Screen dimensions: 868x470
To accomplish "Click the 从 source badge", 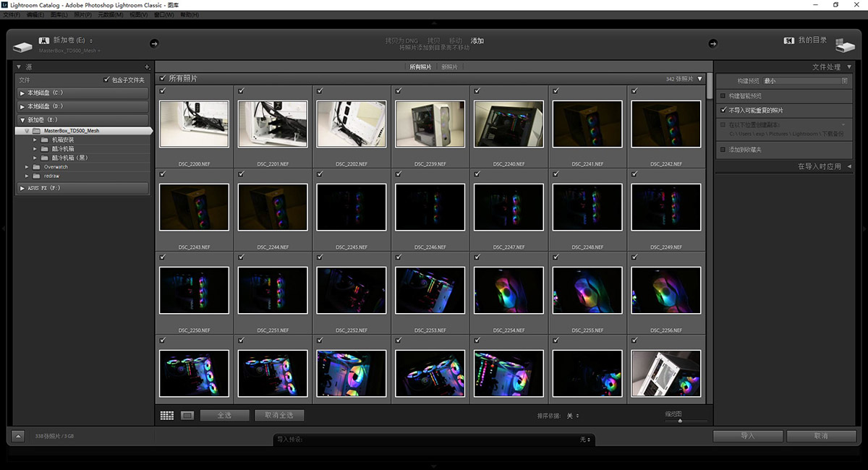I will pos(43,40).
